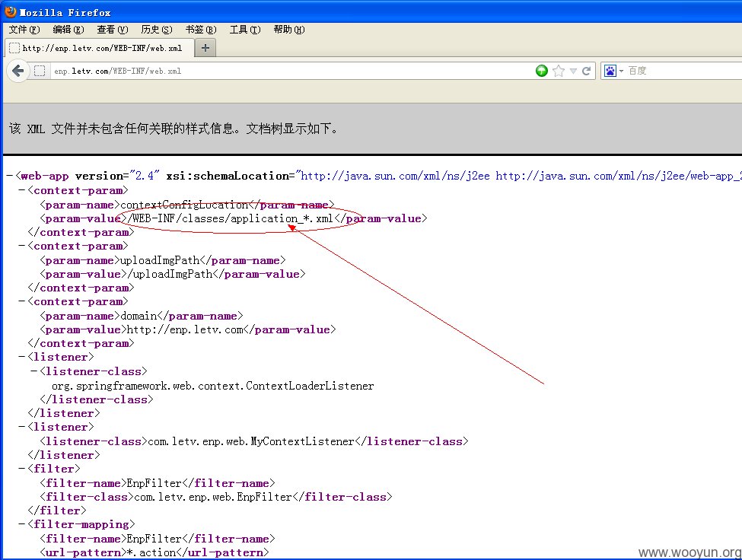Click the http://enp.letv.com param-value text
This screenshot has width=742, height=560.
pos(185,329)
